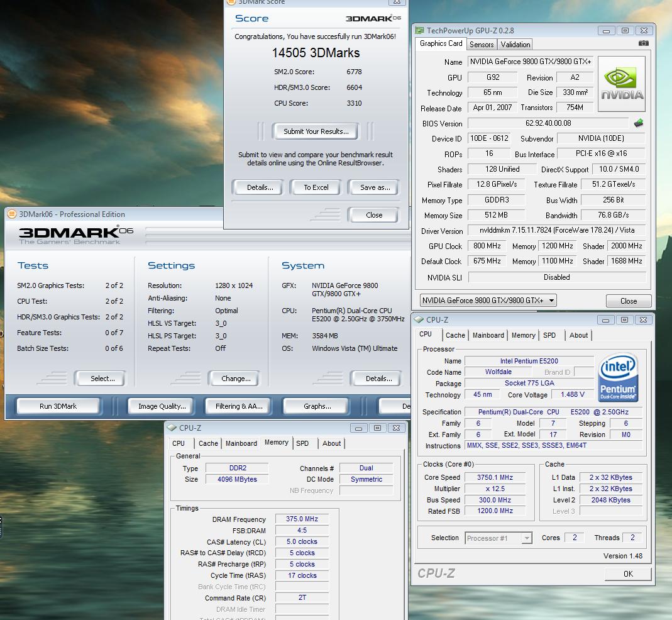Open the SPD tab in right CPU-Z window

pyautogui.click(x=549, y=335)
